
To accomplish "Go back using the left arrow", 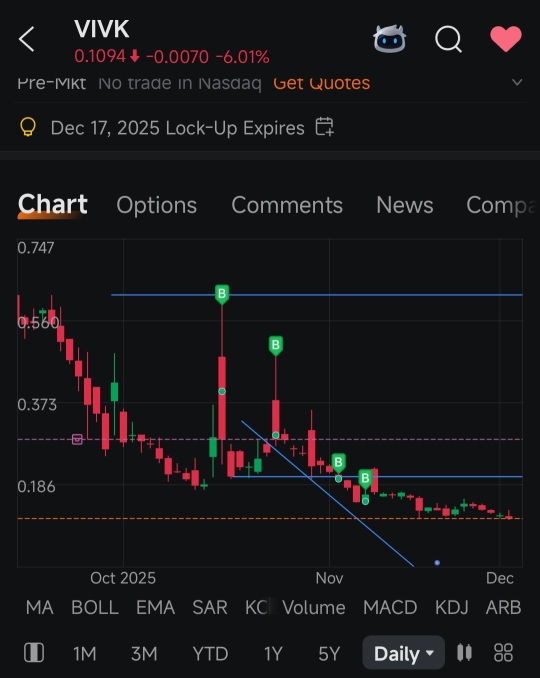I will [x=26, y=39].
